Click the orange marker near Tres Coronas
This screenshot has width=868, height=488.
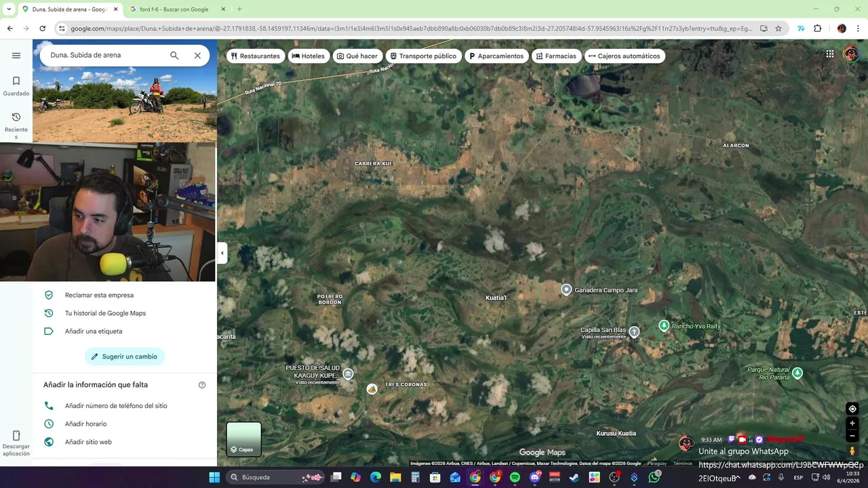coord(372,388)
